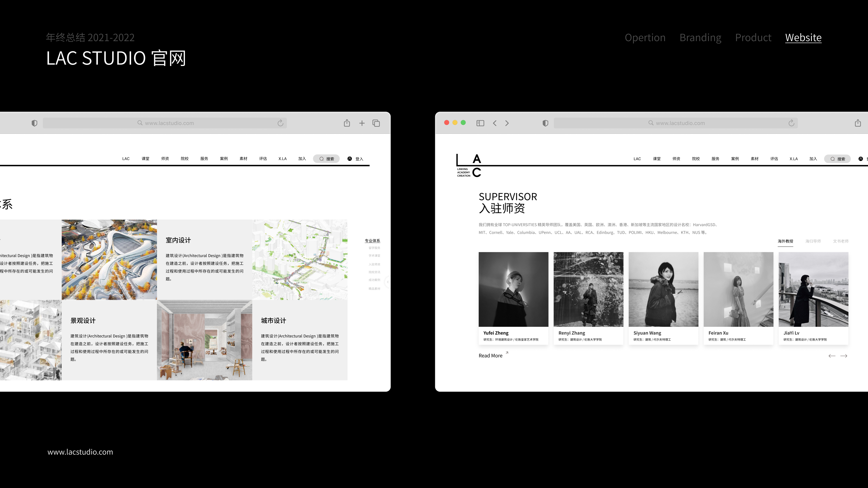
Task: Go forward using right browser's forward chevron
Action: pos(507,123)
